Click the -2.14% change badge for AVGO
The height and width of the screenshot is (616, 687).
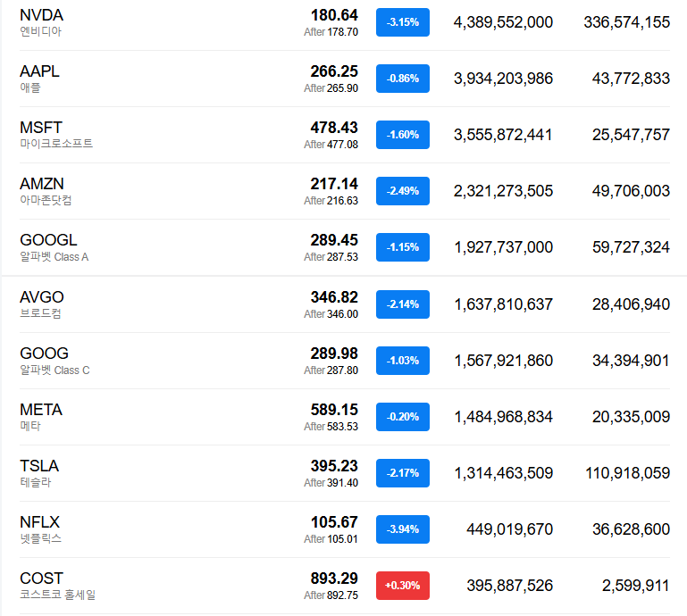point(403,304)
